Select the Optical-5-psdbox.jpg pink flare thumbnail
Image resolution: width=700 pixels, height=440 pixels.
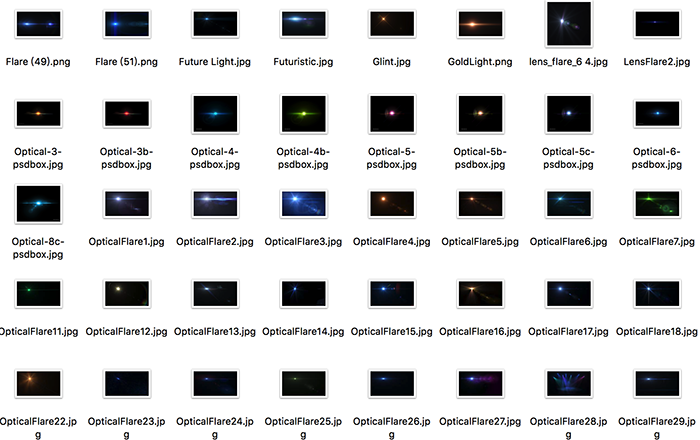[392, 113]
